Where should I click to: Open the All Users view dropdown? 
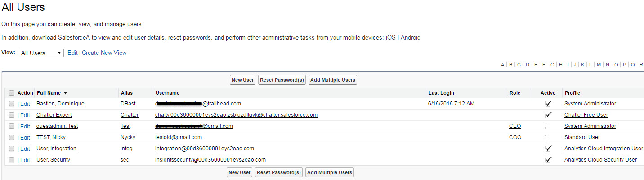click(x=41, y=53)
